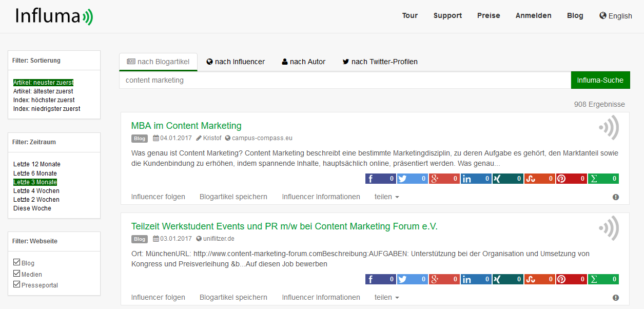644x309 pixels.
Task: Click the Blog tag on Teilzeit Werkstudent article
Action: pyautogui.click(x=140, y=239)
